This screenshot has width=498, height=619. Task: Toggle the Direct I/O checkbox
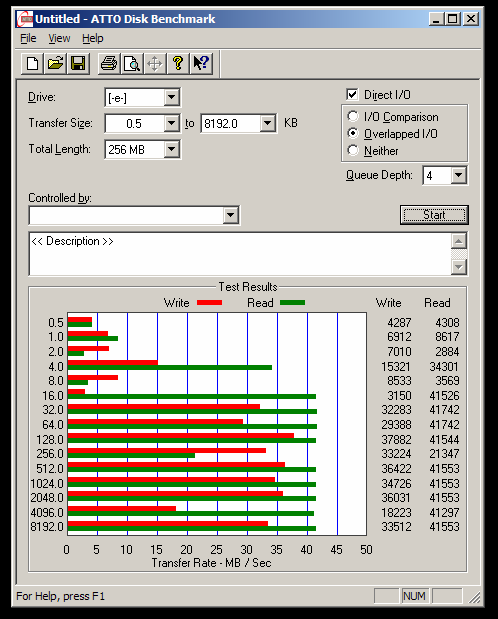click(x=352, y=95)
